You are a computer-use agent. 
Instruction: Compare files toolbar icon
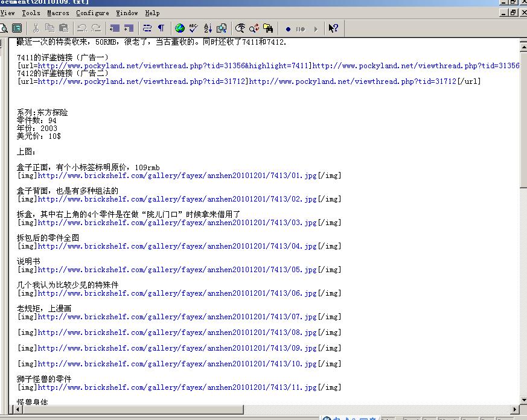click(222, 28)
